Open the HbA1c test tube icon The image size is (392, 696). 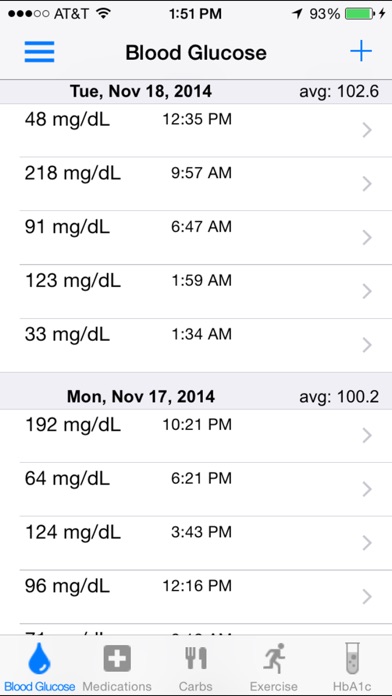coord(352,658)
